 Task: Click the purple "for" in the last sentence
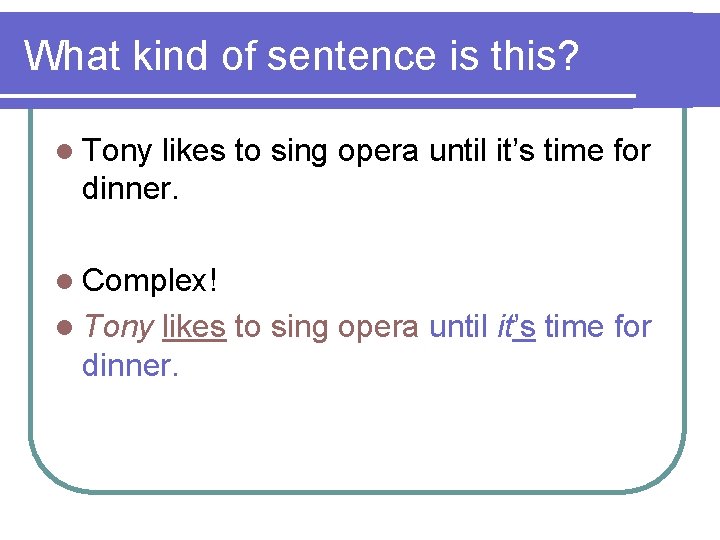(x=632, y=326)
